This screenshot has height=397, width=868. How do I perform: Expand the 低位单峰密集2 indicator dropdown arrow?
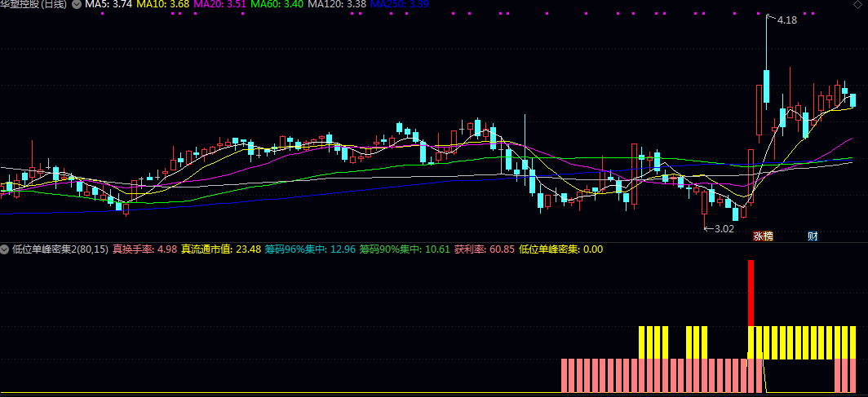coord(6,249)
